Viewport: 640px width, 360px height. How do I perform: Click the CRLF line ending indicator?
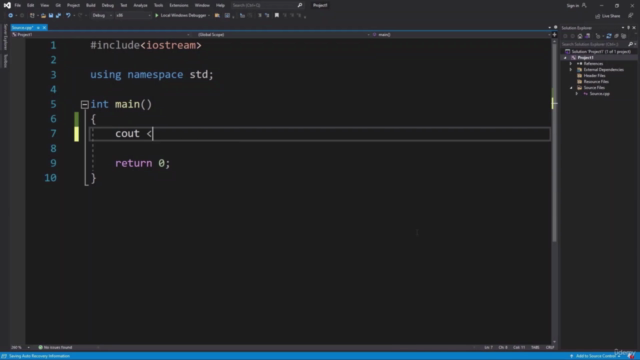(x=550, y=347)
